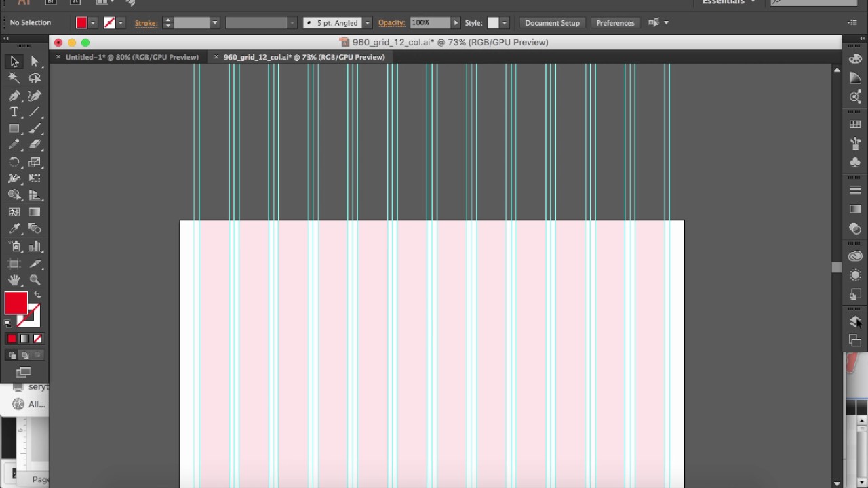
Task: Select the Eyedropper tool
Action: pyautogui.click(x=14, y=229)
